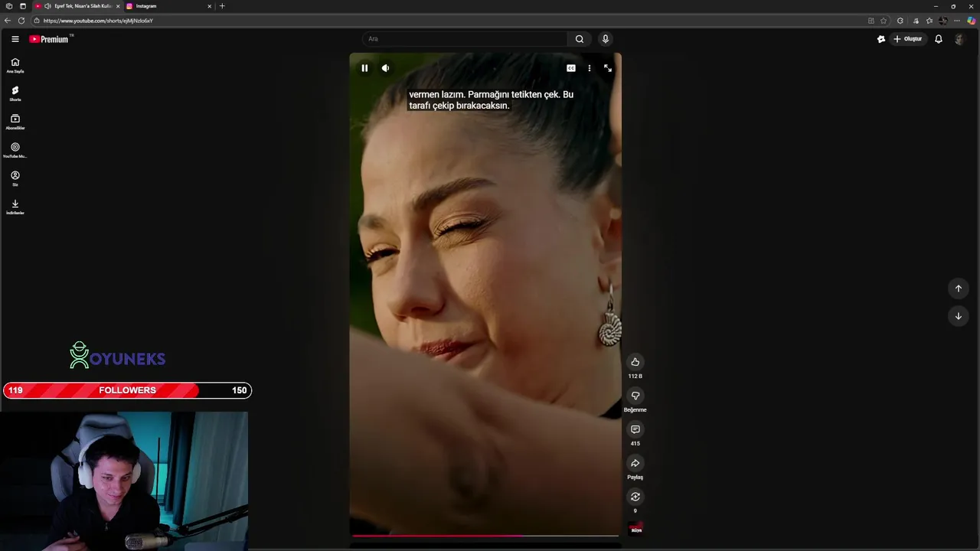Open the favorites list icon

[929, 21]
